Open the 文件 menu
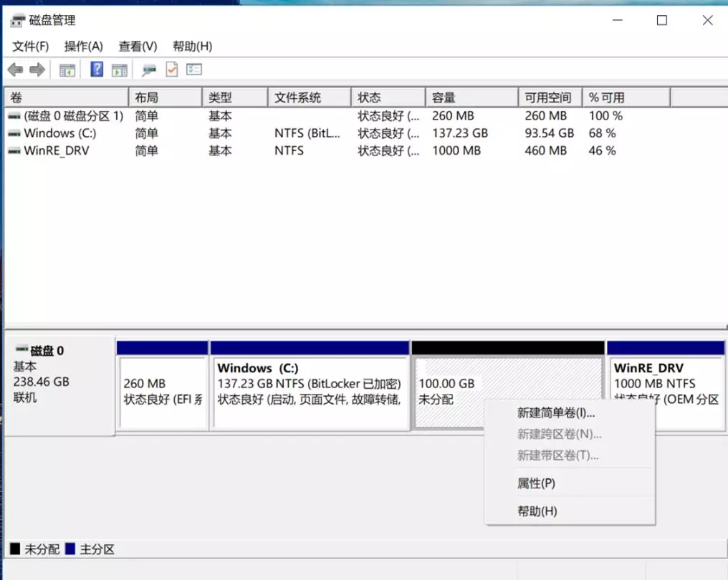The height and width of the screenshot is (580, 728). coord(31,47)
